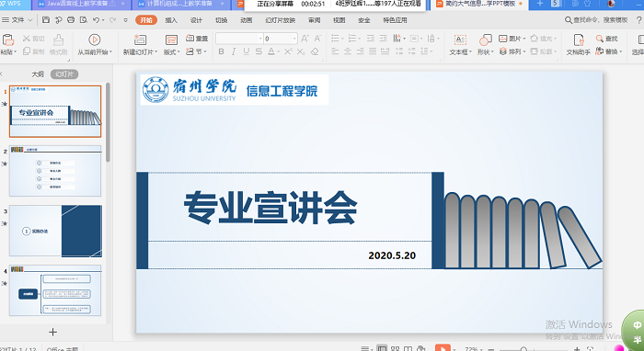This screenshot has width=644, height=351.
Task: Select the Start (开始) ribbon tab
Action: coord(146,20)
